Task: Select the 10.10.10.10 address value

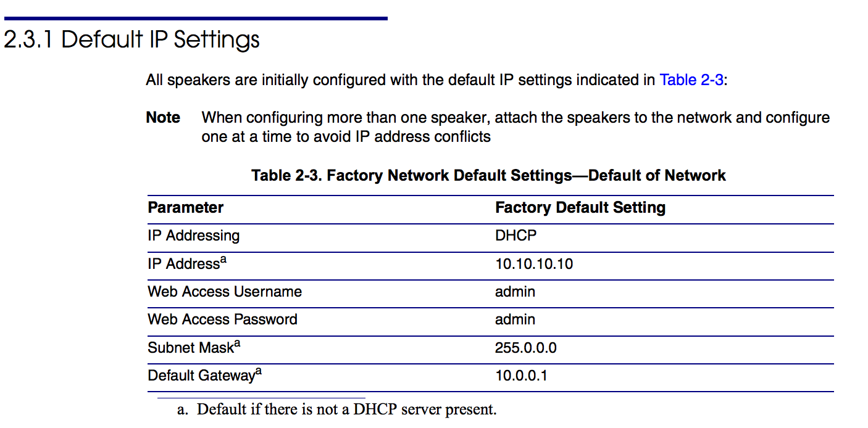Action: (x=533, y=264)
